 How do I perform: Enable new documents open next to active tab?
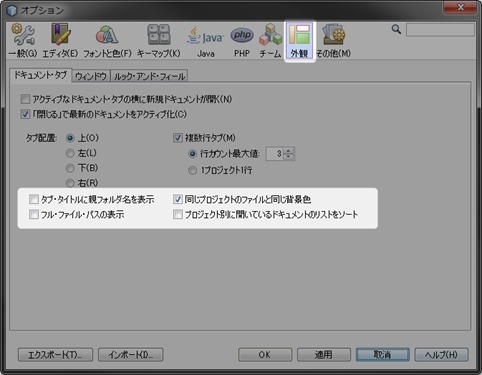pos(25,99)
